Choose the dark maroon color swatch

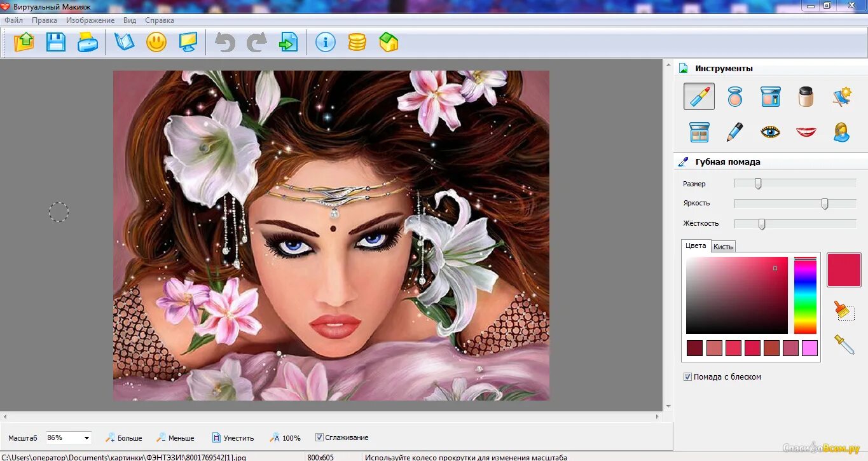tap(694, 348)
